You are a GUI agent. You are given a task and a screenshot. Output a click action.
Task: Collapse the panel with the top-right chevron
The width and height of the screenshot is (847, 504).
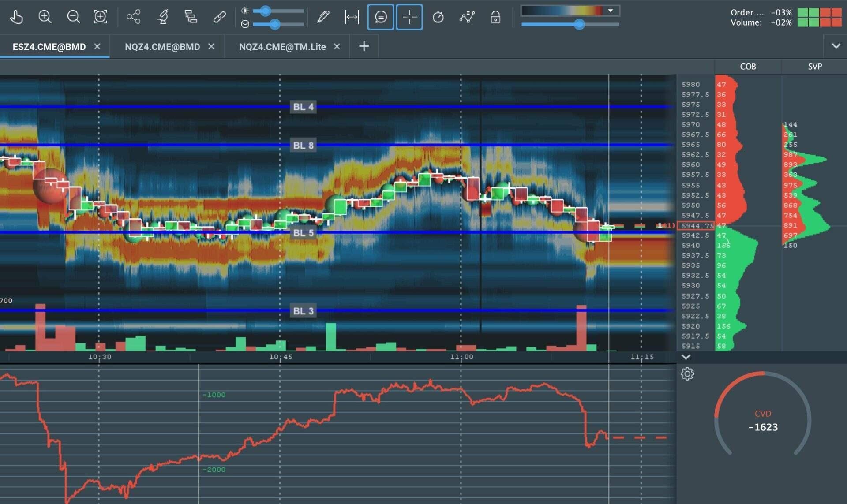836,45
